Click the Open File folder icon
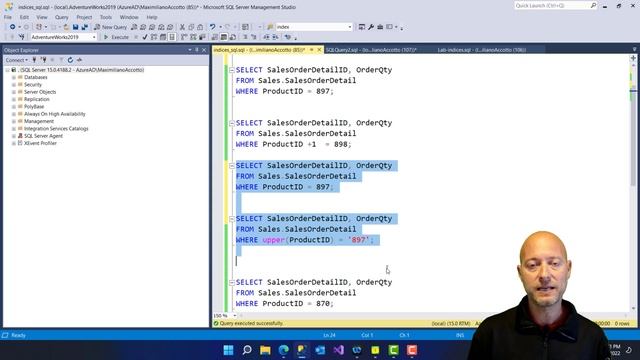Screen dimensions: 640x360 (66, 27)
